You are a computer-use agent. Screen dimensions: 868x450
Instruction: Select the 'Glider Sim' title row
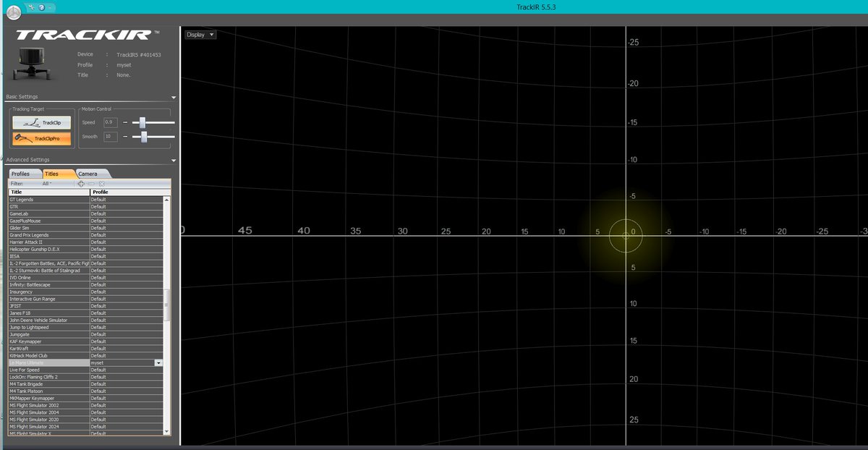pyautogui.click(x=86, y=228)
